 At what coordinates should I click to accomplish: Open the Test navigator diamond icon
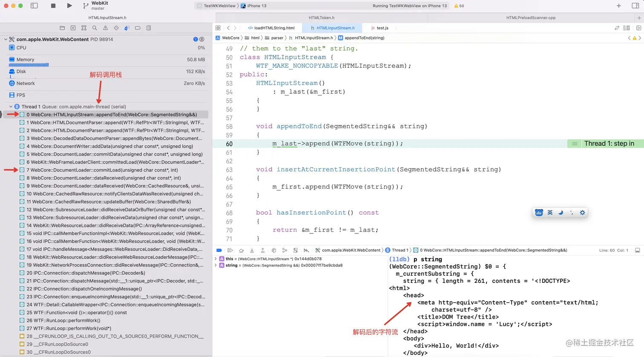coord(116,28)
